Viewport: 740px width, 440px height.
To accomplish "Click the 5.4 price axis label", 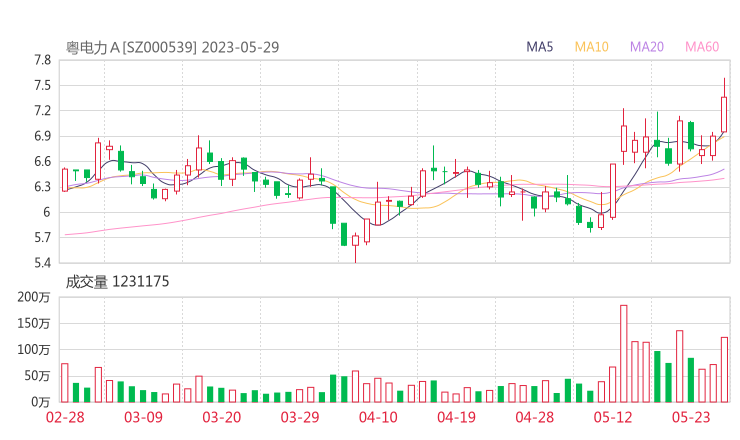I will tap(42, 263).
